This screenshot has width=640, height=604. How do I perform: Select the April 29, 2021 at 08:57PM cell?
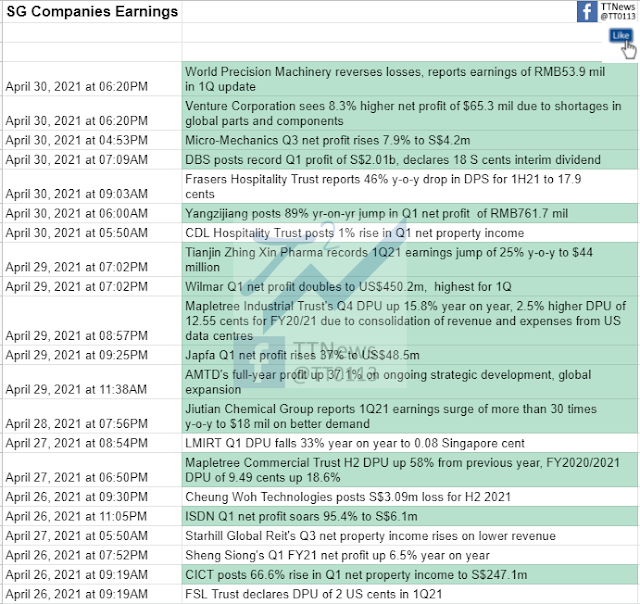tap(92, 321)
